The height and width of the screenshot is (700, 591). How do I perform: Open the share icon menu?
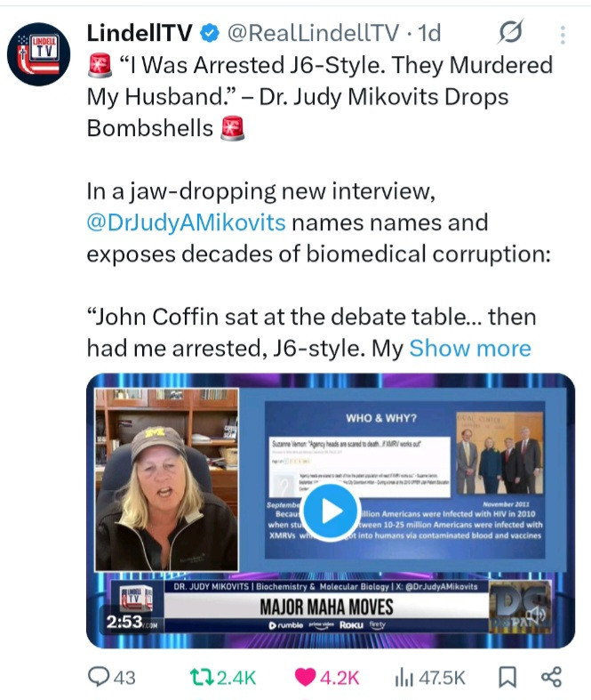[x=551, y=677]
